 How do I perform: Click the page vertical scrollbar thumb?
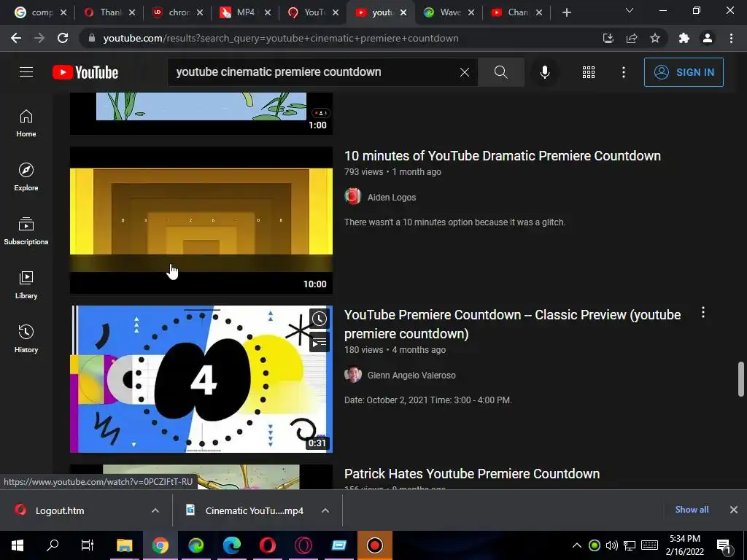tap(741, 379)
